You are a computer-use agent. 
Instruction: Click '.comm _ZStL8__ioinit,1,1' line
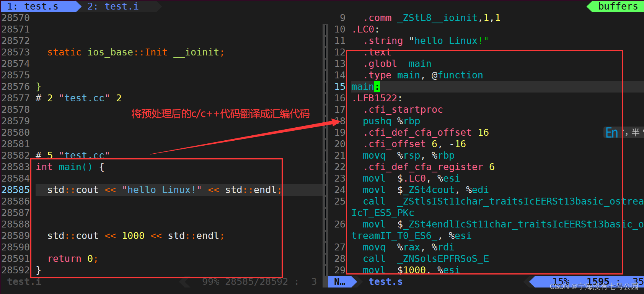pyautogui.click(x=432, y=18)
